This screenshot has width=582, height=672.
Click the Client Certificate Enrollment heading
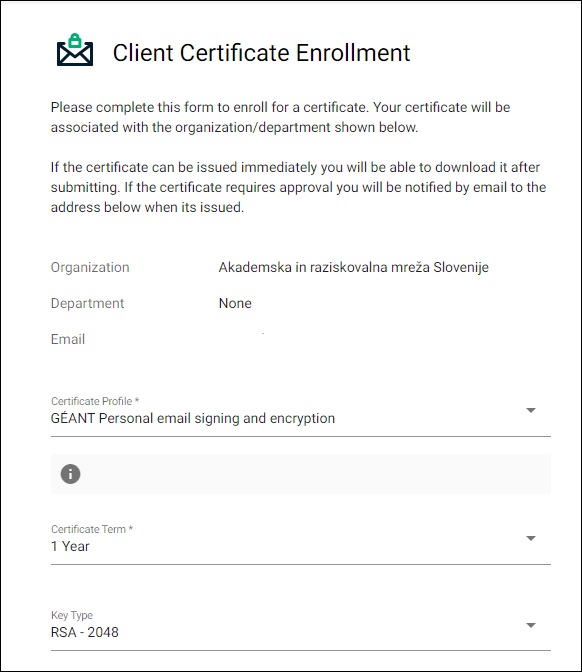pyautogui.click(x=261, y=53)
